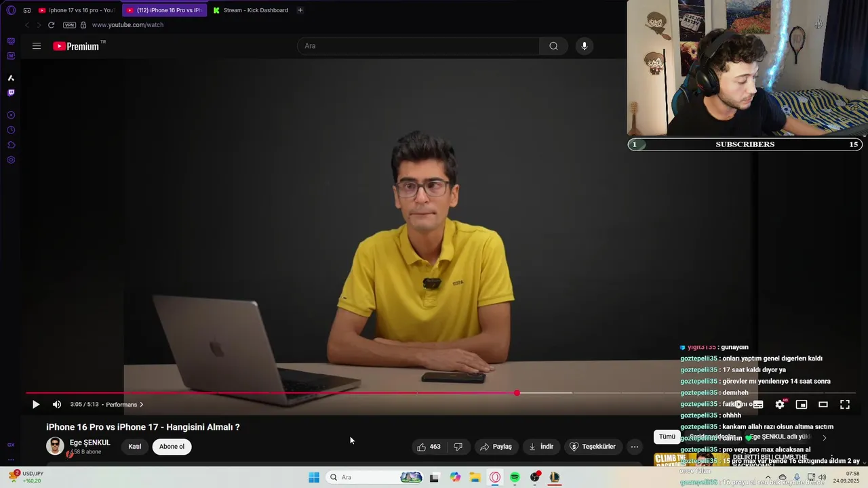Open the Opera browser menu icon

[x=10, y=10]
